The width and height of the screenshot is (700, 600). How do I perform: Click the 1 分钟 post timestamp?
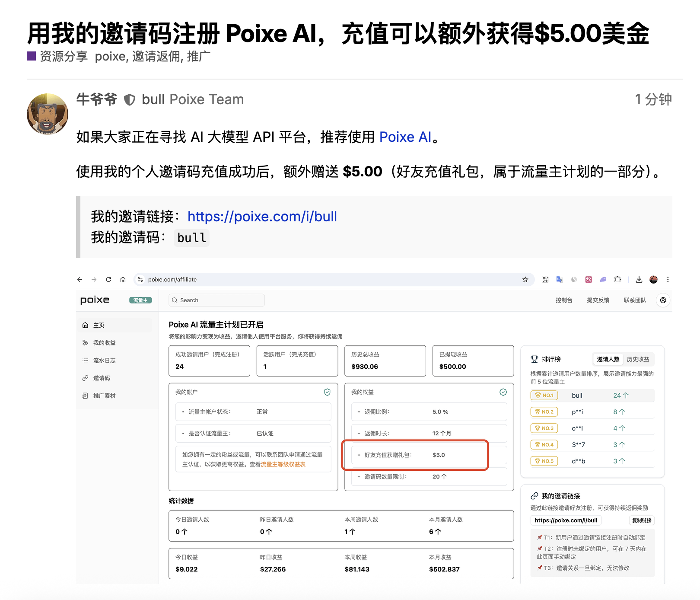[x=653, y=99]
